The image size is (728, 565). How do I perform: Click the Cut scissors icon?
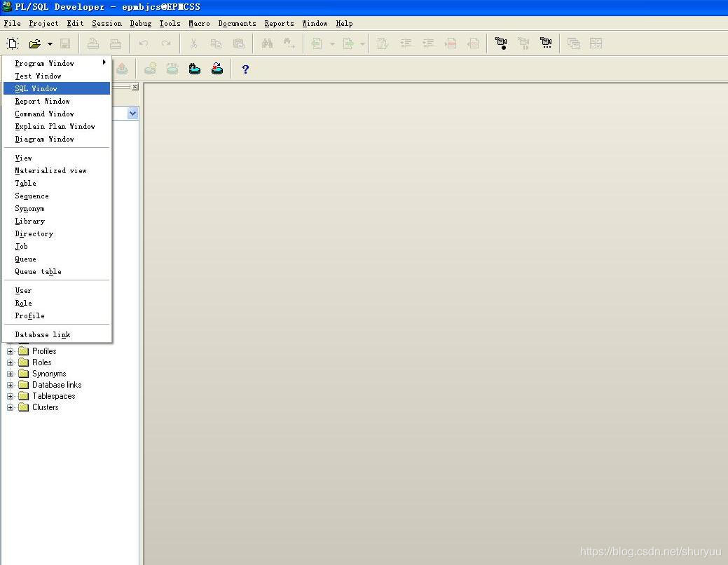point(193,43)
